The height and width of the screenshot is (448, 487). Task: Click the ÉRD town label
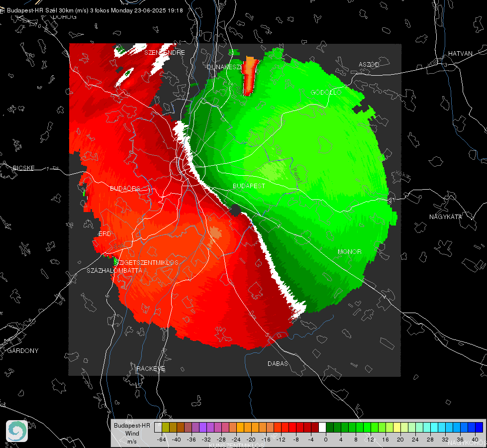[104, 234]
